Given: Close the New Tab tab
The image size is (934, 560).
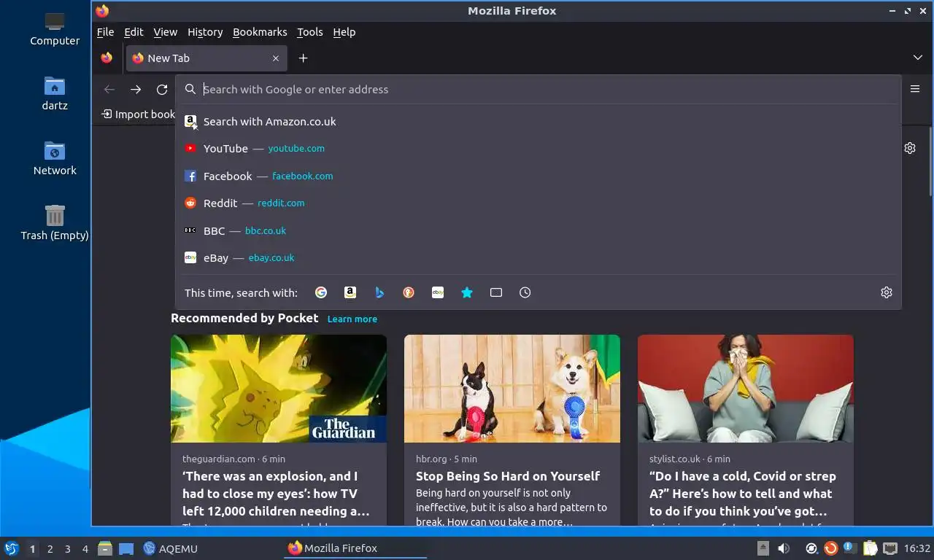Looking at the screenshot, I should pyautogui.click(x=276, y=58).
